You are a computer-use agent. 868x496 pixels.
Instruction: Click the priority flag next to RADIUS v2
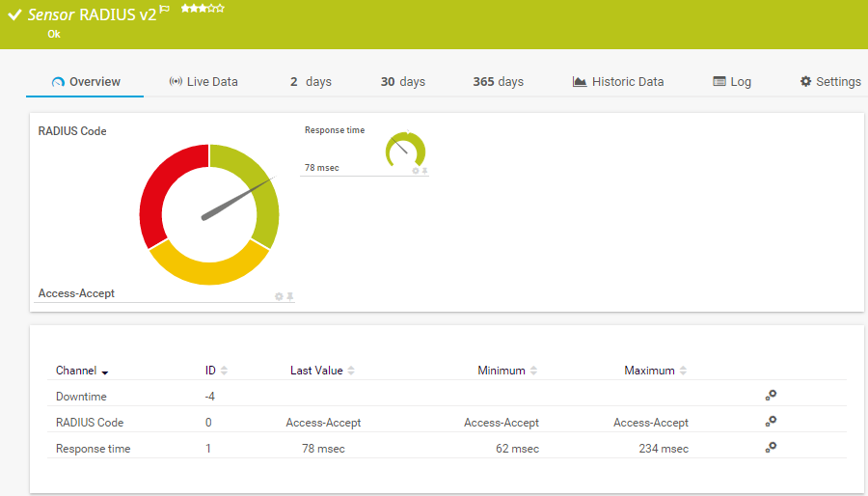click(165, 10)
